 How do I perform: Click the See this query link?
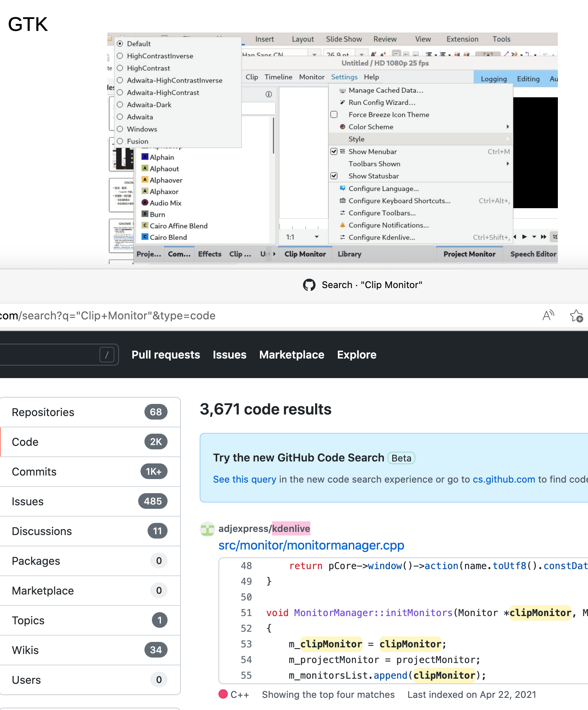(x=245, y=479)
